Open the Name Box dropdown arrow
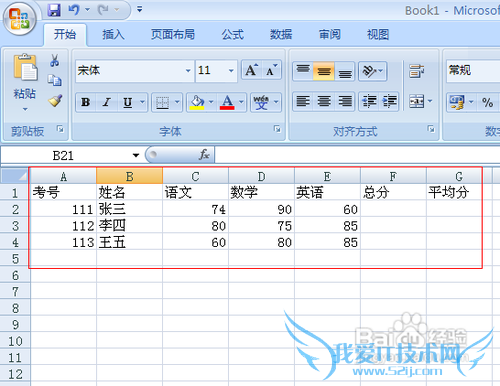 tap(136, 155)
